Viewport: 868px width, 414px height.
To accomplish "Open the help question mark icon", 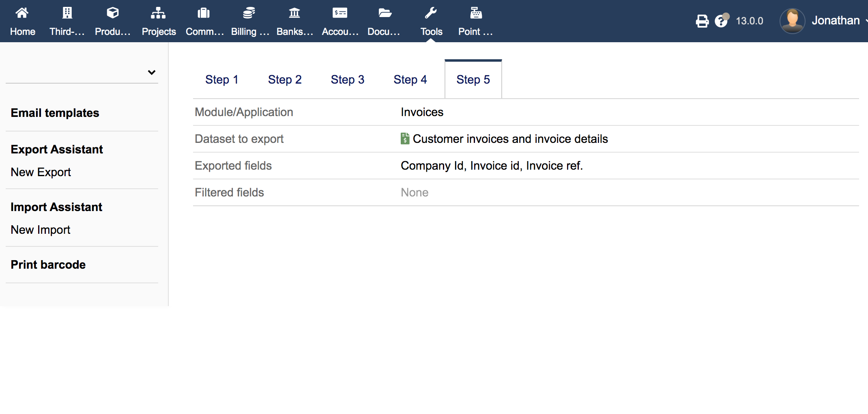I will [722, 20].
